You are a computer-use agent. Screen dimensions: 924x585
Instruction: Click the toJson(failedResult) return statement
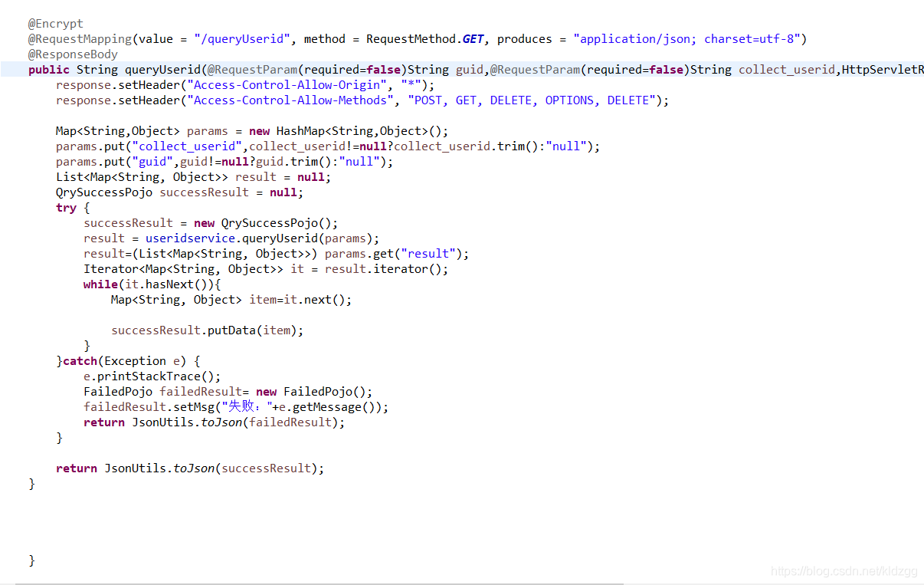(215, 422)
